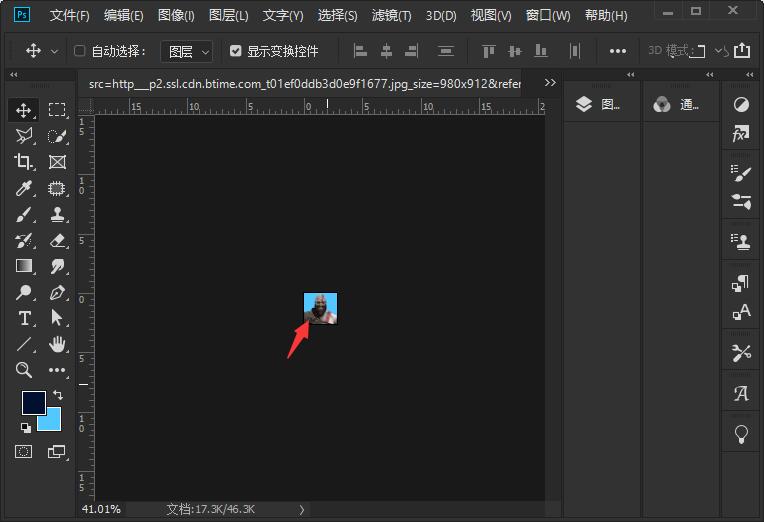Open the 窗口(W) menu
The width and height of the screenshot is (764, 522).
[x=548, y=16]
